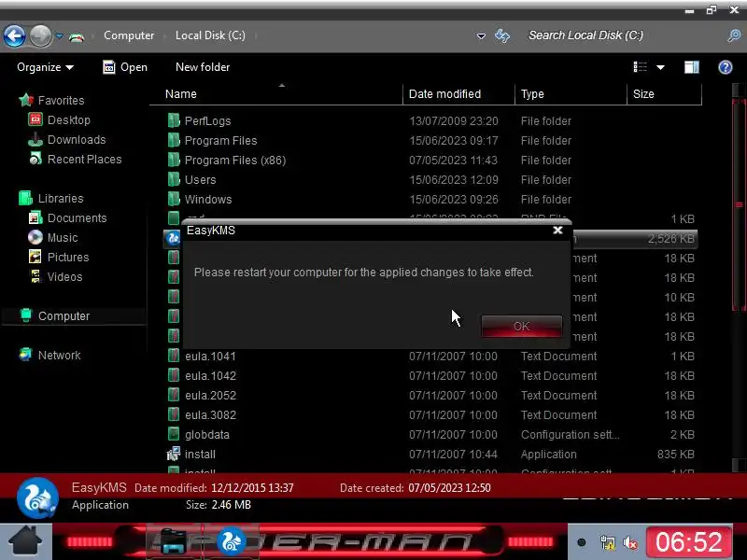Screen dimensions: 747x560
Task: Open Explorer help via question mark
Action: 726,67
